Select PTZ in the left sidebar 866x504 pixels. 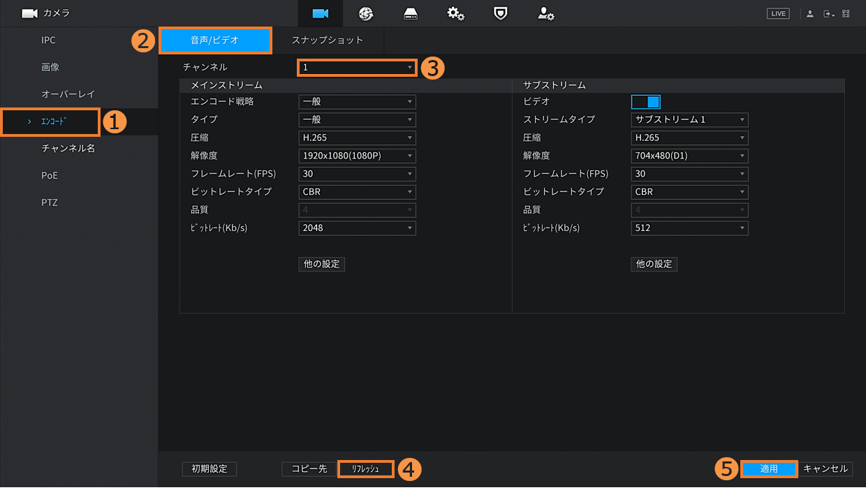(x=49, y=202)
